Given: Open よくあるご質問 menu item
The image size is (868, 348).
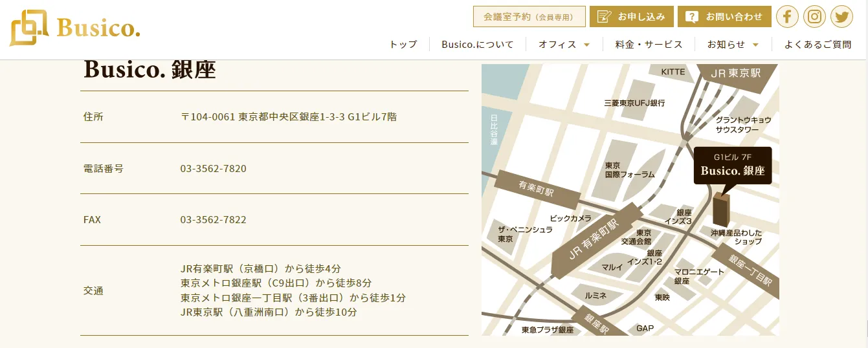Looking at the screenshot, I should point(818,45).
